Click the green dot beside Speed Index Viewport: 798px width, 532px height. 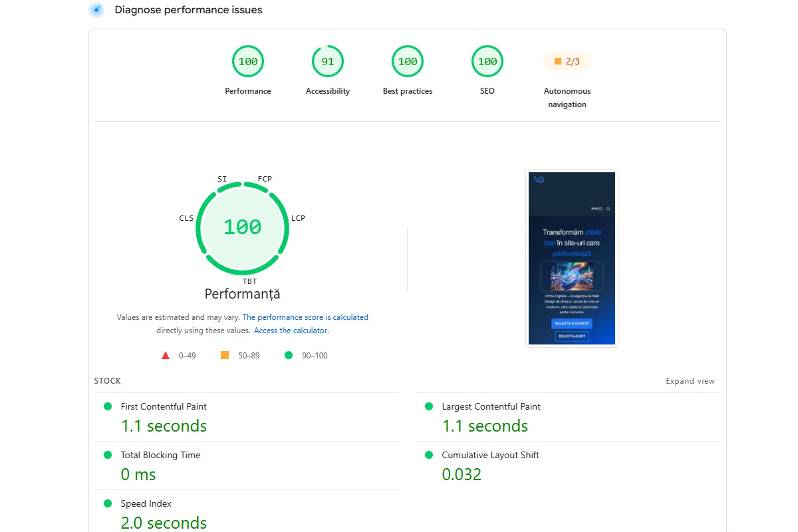click(x=108, y=503)
